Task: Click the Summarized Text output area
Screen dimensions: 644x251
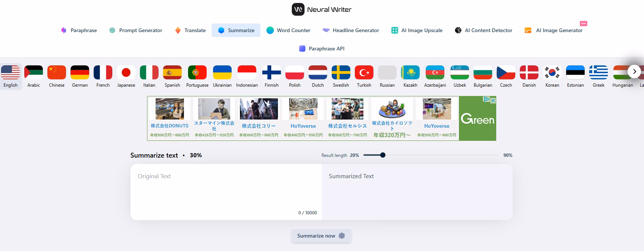Action: (x=417, y=192)
